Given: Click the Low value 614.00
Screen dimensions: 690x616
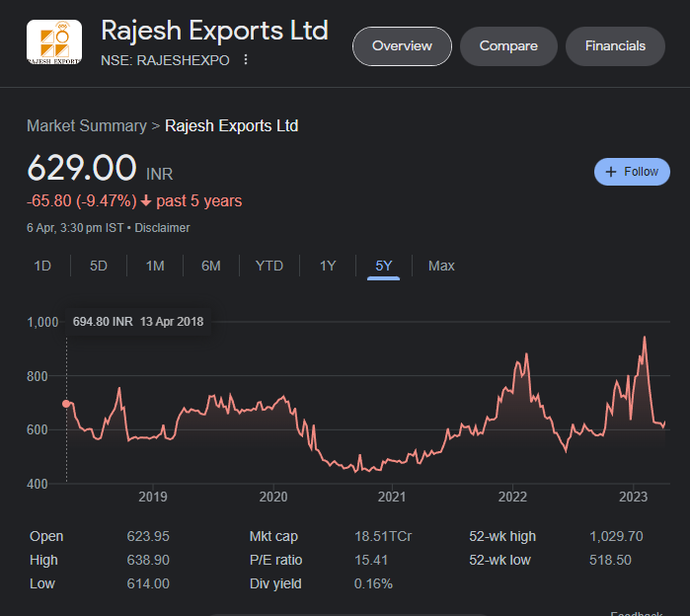Looking at the screenshot, I should coord(148,583).
